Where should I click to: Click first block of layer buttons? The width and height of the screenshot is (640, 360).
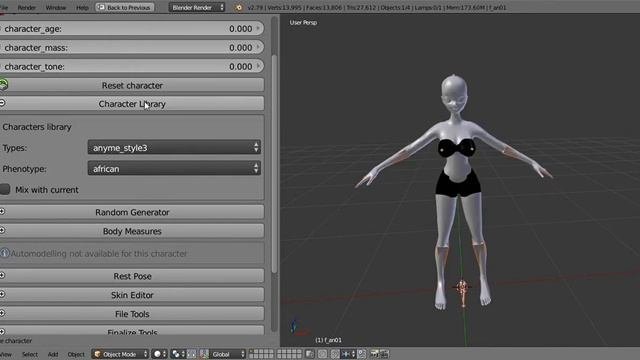pos(261,354)
